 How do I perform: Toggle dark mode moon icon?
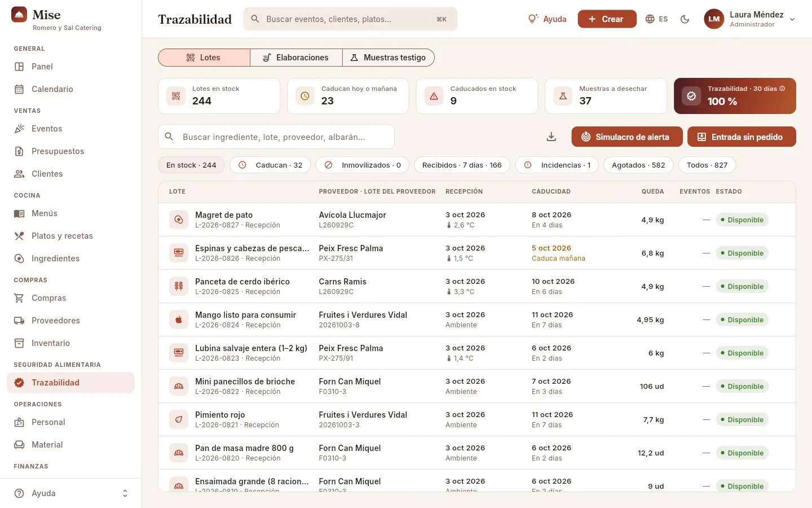pos(685,19)
